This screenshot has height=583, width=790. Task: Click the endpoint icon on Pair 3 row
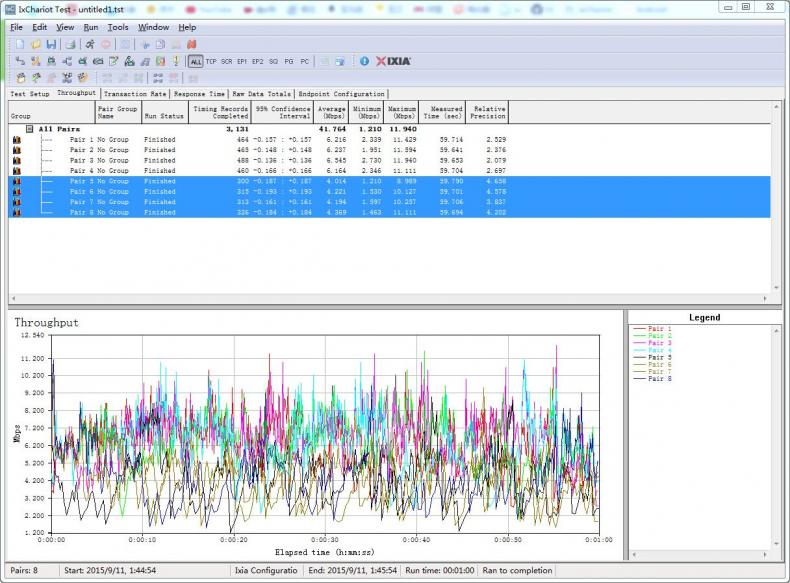point(17,160)
